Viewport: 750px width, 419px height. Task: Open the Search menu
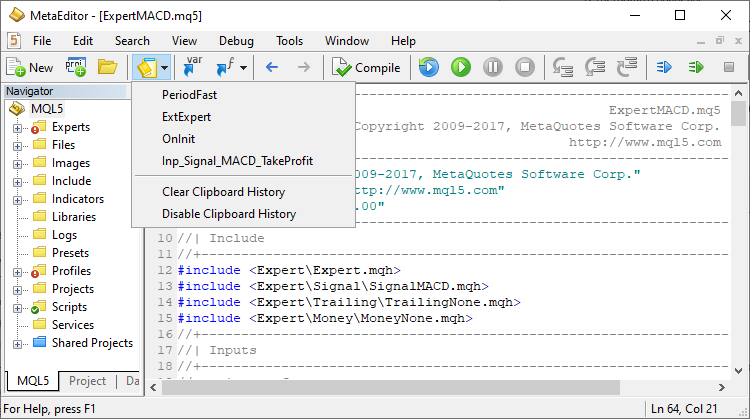click(132, 41)
